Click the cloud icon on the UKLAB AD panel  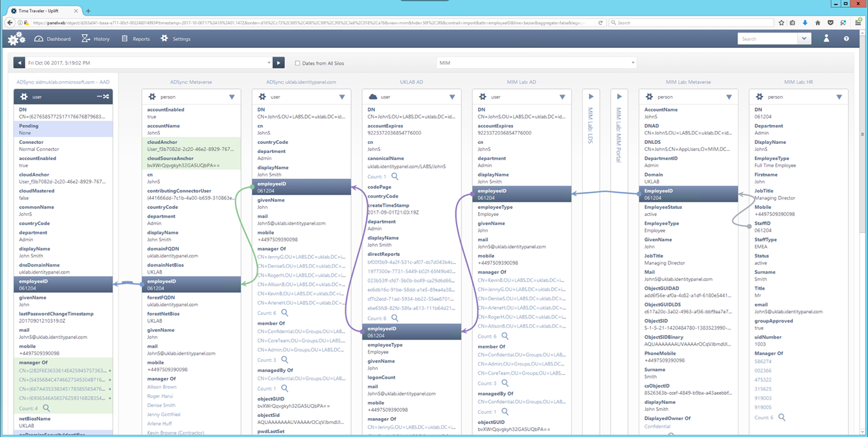(372, 97)
